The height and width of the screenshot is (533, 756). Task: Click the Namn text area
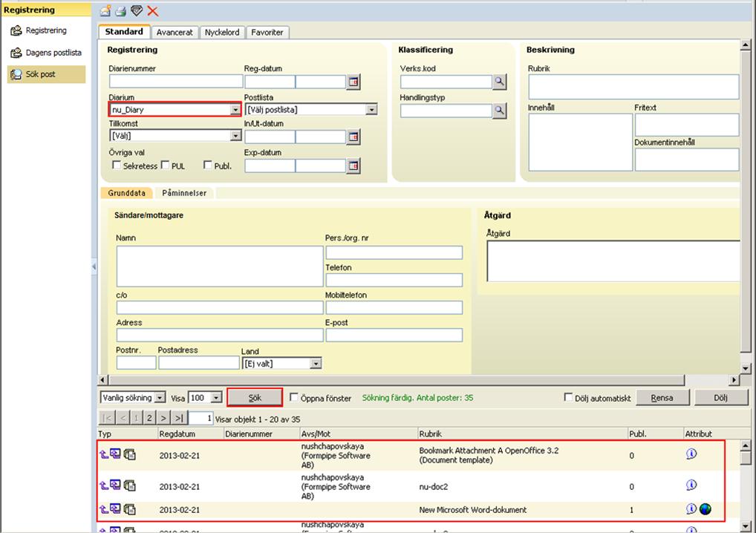click(x=220, y=266)
